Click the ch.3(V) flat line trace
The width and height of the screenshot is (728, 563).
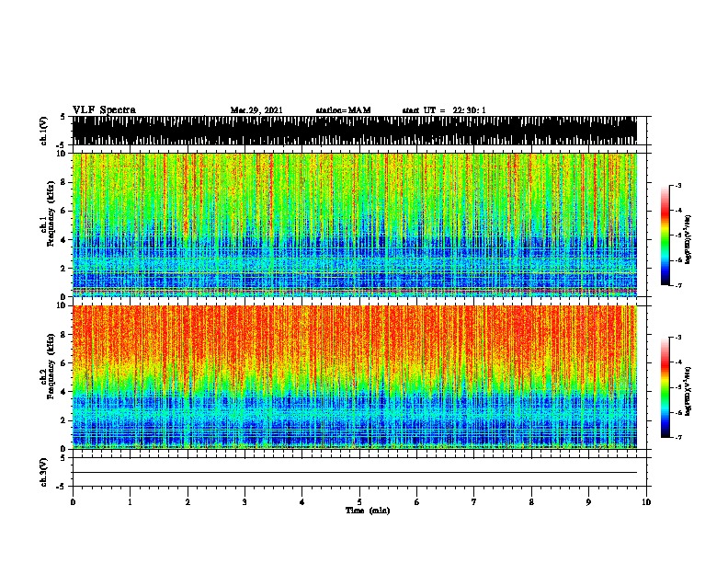(354, 473)
